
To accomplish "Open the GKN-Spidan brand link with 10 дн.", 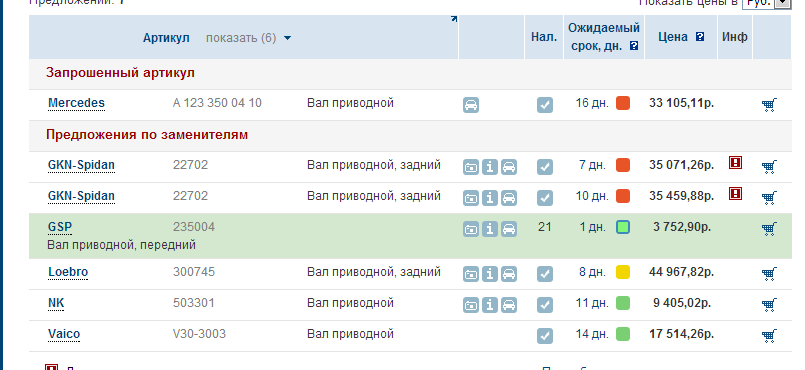I will point(81,196).
